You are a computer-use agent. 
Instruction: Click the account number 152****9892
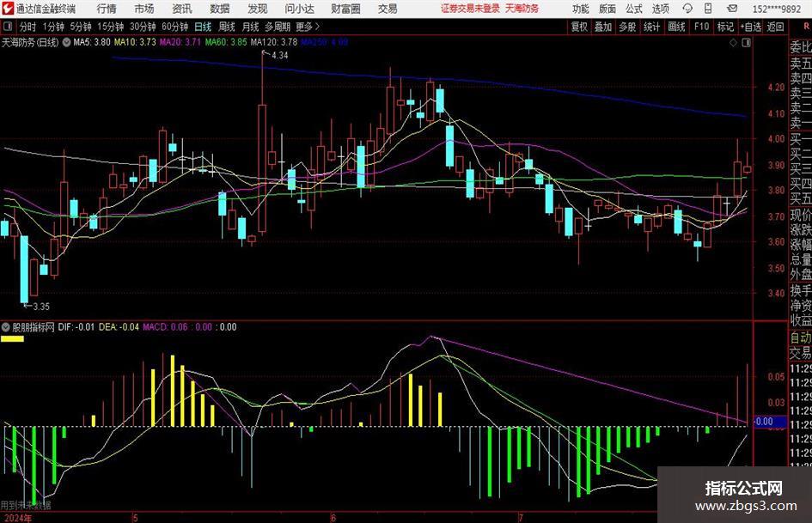pos(777,9)
